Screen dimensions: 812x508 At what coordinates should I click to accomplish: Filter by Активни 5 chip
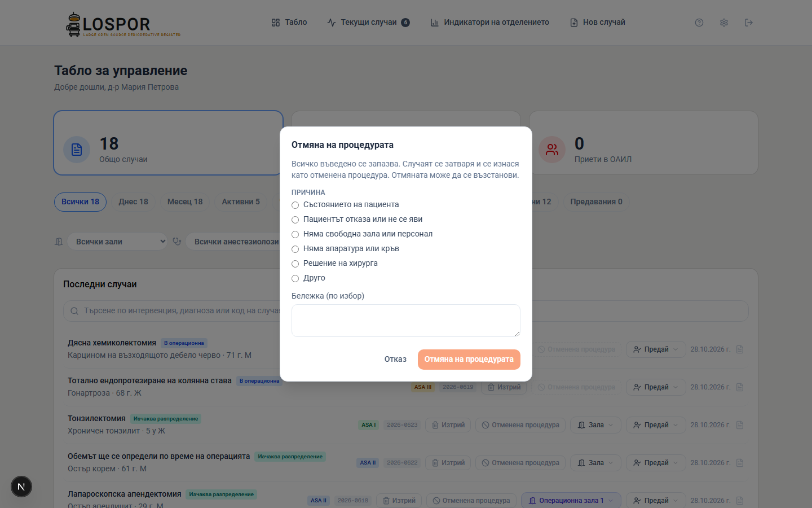241,202
